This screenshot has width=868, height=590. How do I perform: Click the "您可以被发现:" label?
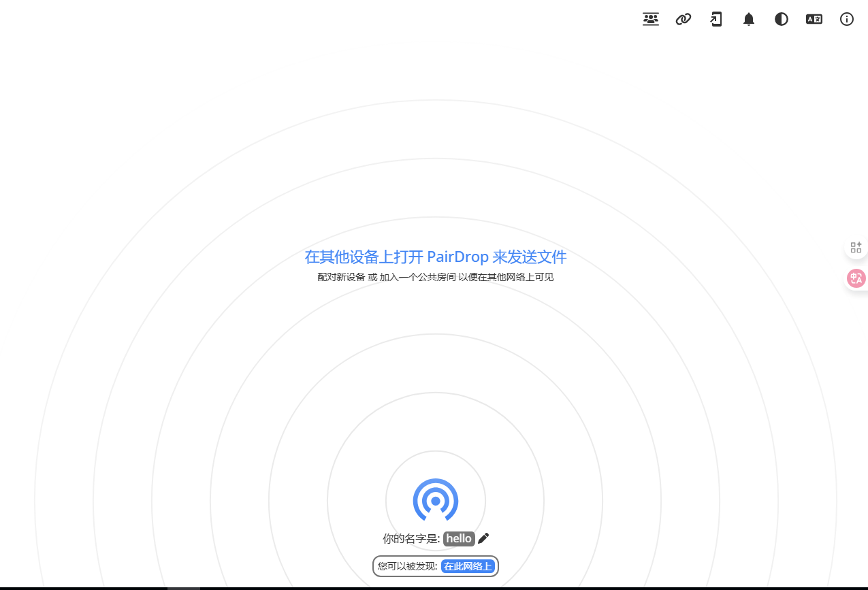407,566
